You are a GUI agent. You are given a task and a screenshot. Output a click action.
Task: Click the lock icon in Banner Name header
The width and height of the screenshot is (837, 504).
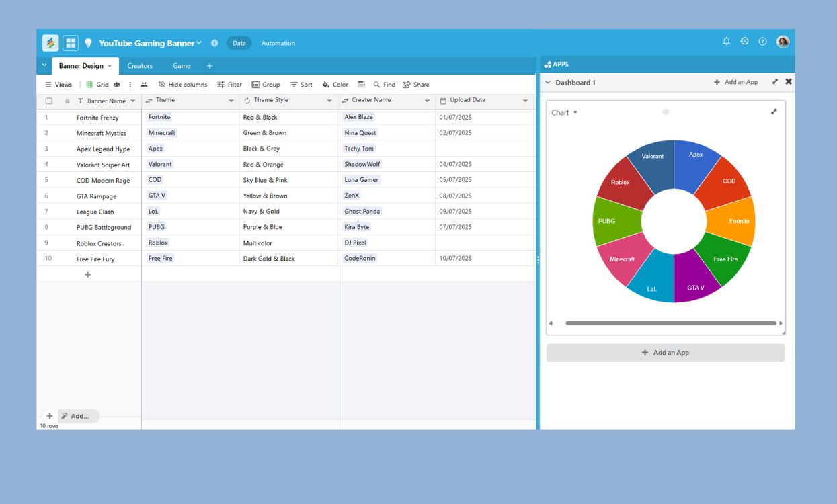[67, 101]
